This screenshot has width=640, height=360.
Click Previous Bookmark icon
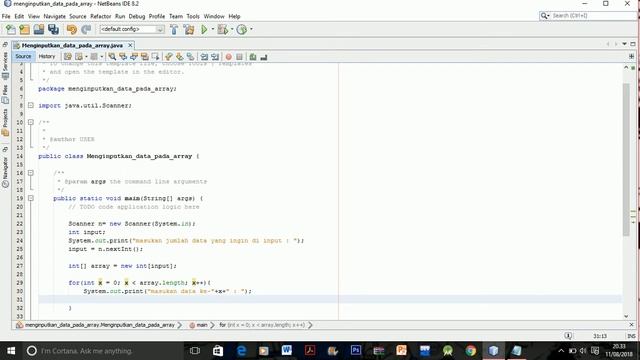(169, 57)
